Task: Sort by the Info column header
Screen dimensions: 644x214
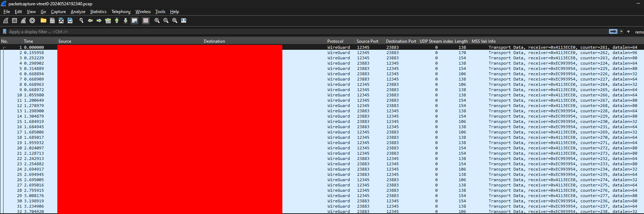Action: pos(565,41)
